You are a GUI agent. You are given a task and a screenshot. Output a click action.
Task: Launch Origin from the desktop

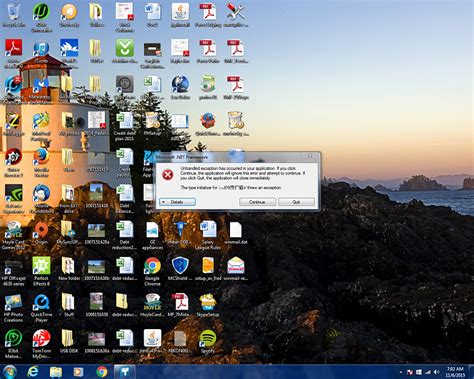coord(41,232)
